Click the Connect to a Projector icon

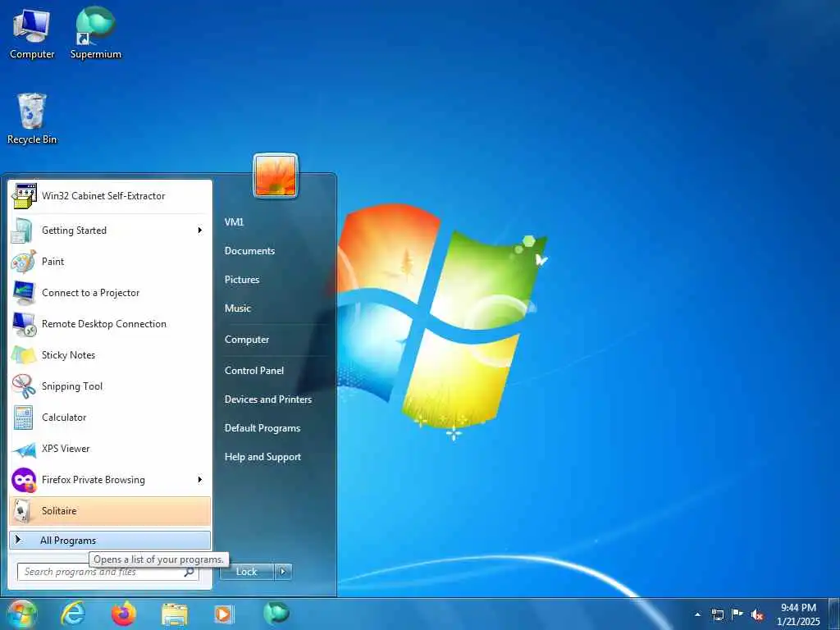click(x=24, y=293)
